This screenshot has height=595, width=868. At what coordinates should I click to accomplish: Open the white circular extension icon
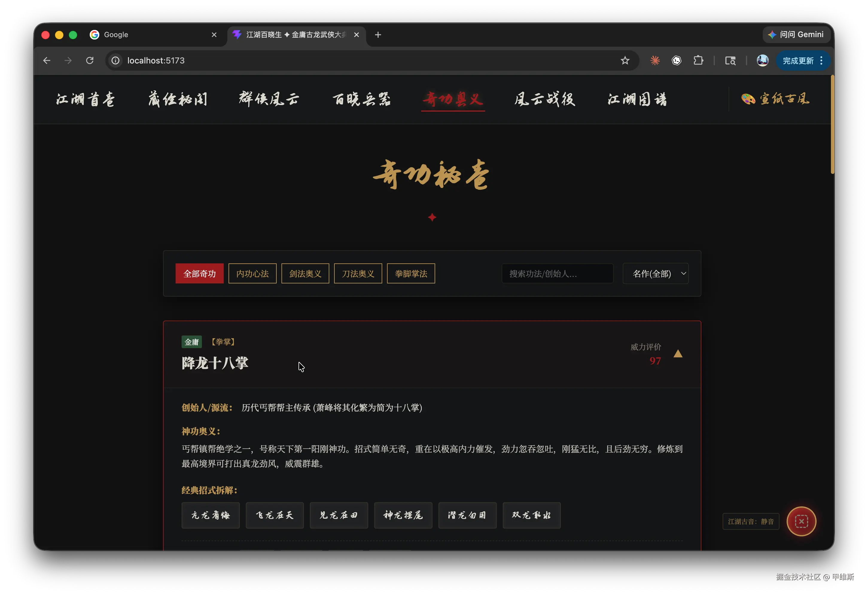pos(676,60)
